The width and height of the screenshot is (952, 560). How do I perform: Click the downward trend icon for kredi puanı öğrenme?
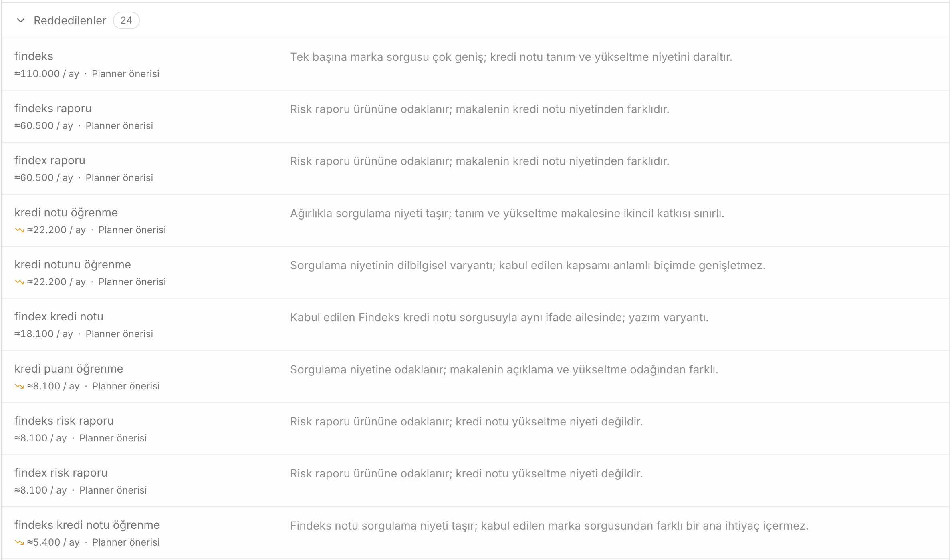(x=19, y=386)
